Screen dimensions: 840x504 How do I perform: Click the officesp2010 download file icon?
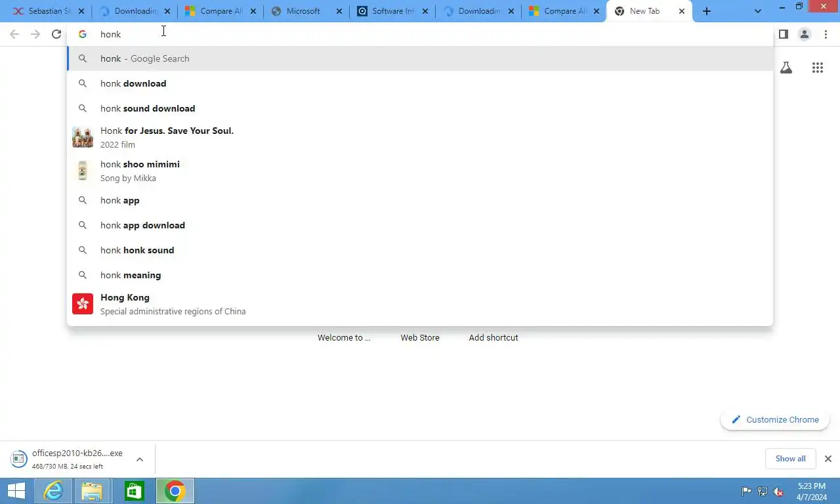pos(19,459)
